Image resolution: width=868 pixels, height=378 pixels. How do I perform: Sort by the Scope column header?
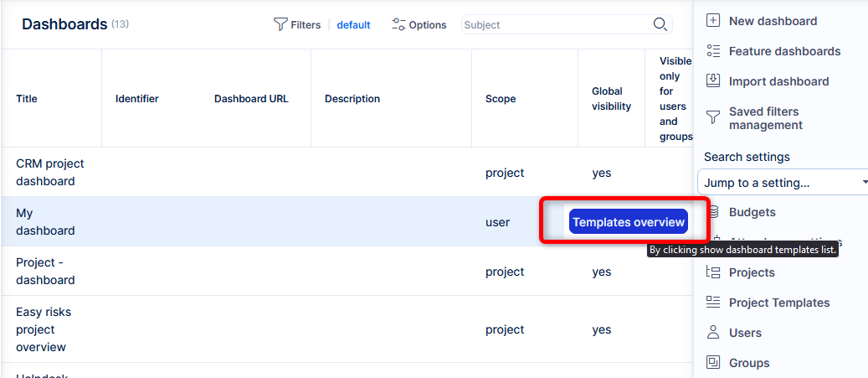point(501,99)
